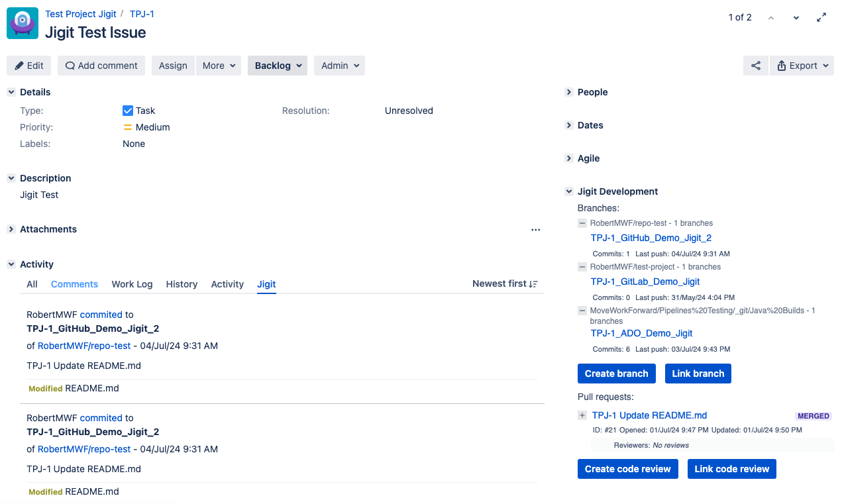
Task: Switch to the Work Log tab
Action: 132,284
